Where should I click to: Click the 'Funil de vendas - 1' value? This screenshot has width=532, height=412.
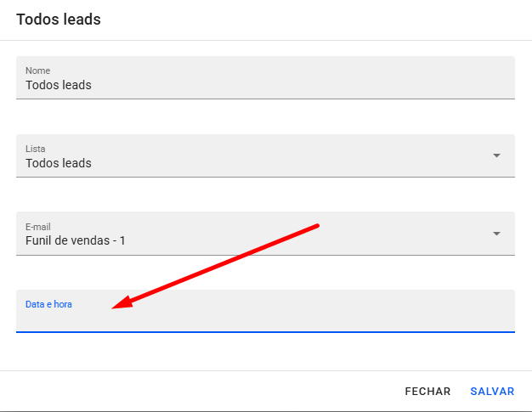pos(76,240)
